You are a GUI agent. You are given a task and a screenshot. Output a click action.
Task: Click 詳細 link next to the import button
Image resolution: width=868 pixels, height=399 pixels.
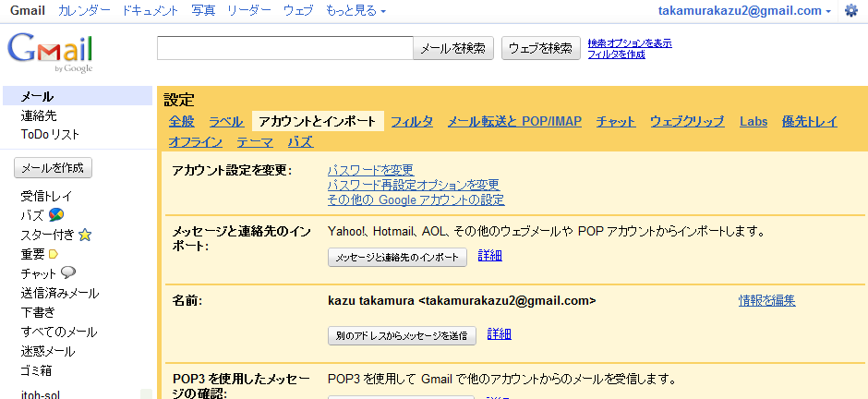pos(490,256)
